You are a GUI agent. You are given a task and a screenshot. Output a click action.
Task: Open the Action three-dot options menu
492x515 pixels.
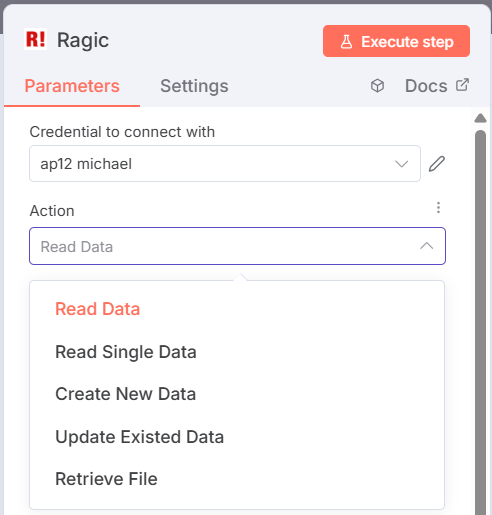tap(438, 208)
